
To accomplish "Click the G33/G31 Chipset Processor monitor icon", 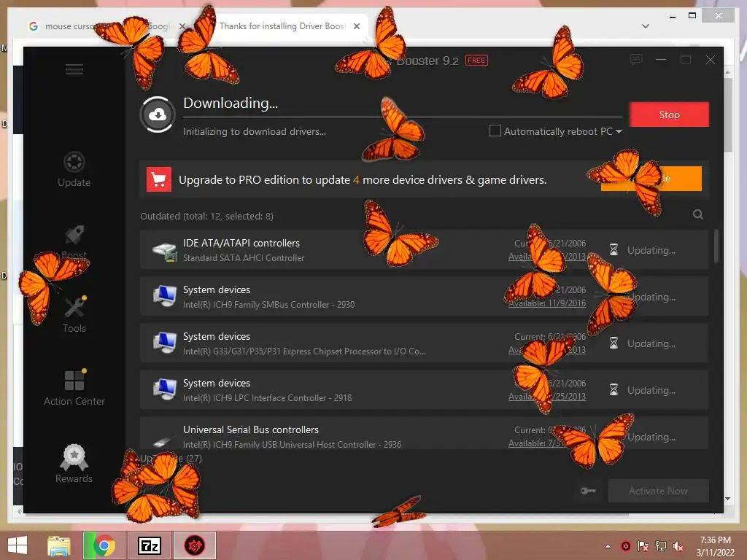I will [165, 343].
